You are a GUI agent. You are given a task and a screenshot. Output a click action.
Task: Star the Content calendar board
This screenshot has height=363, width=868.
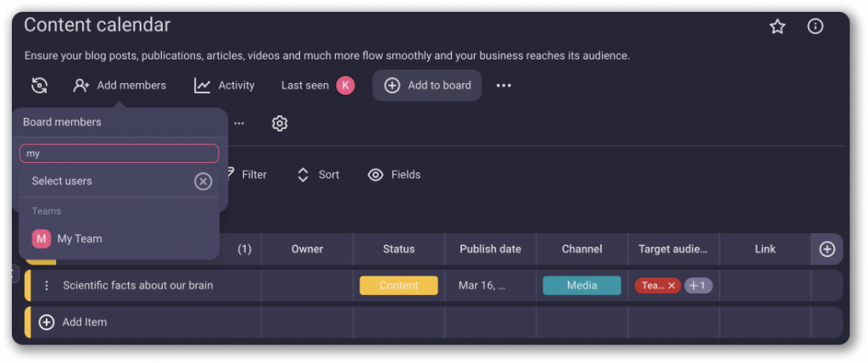point(777,26)
